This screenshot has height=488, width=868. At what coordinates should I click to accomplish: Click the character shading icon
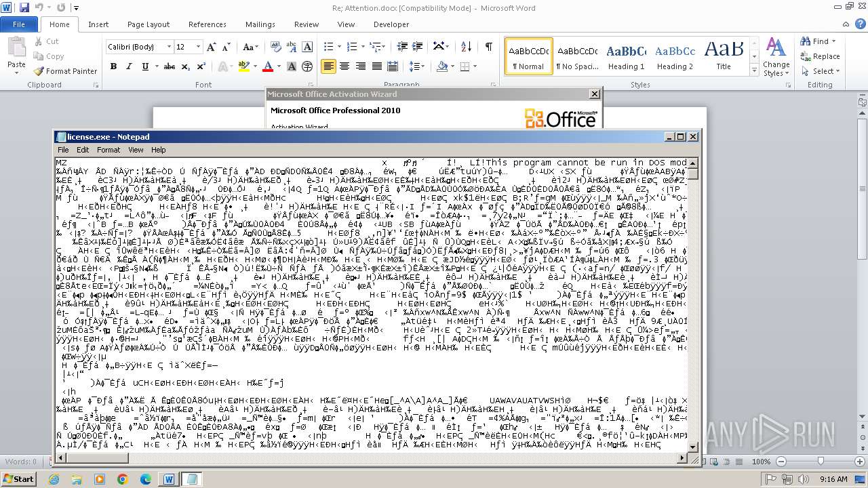tap(292, 66)
